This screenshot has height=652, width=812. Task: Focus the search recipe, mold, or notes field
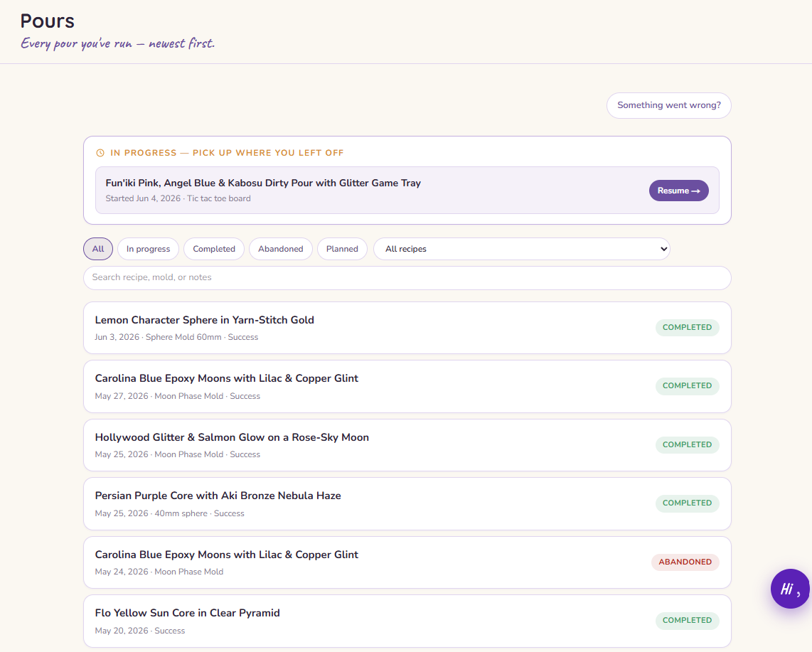[x=407, y=277]
